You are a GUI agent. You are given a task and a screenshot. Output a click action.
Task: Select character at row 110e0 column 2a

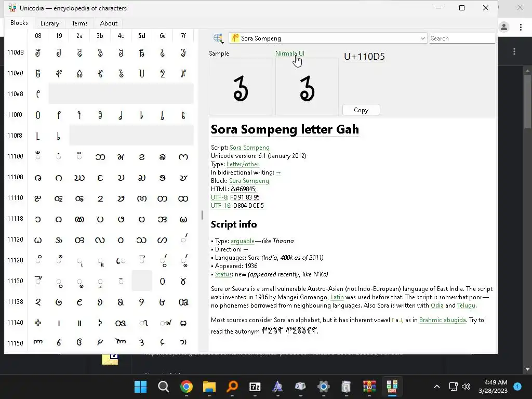coord(79,73)
